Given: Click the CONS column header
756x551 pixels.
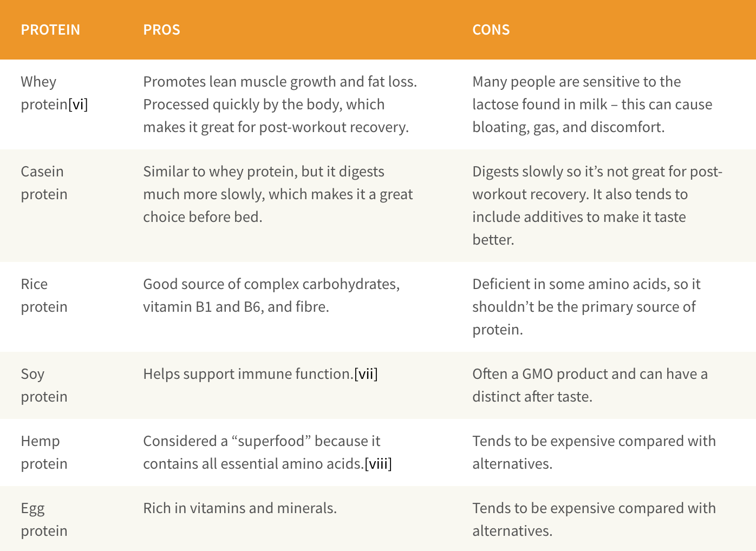Looking at the screenshot, I should [491, 30].
